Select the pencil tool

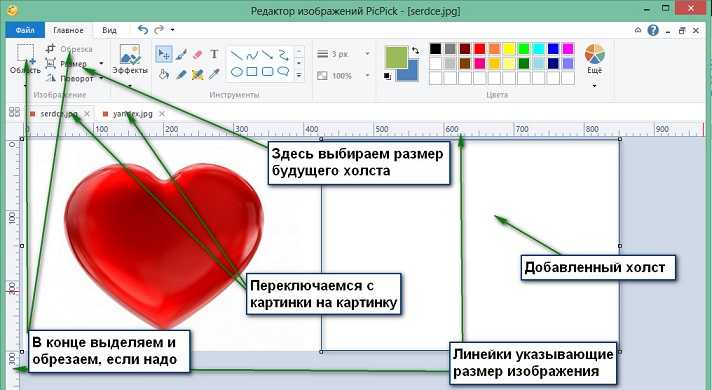click(181, 74)
